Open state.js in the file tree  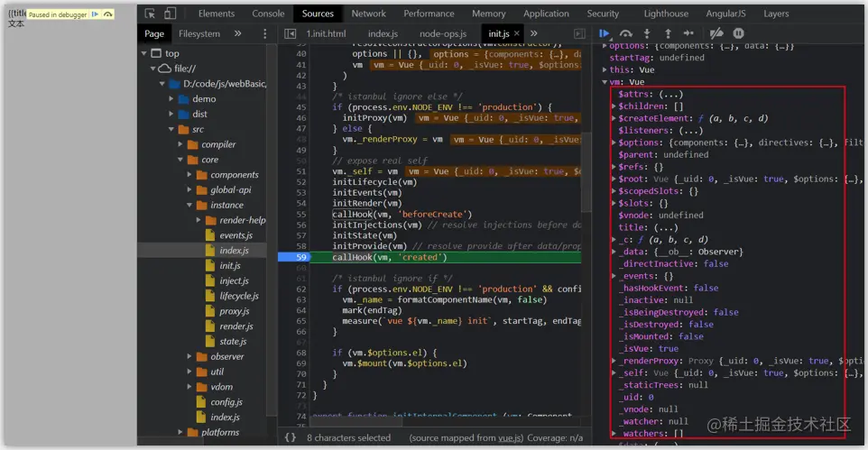(x=233, y=342)
